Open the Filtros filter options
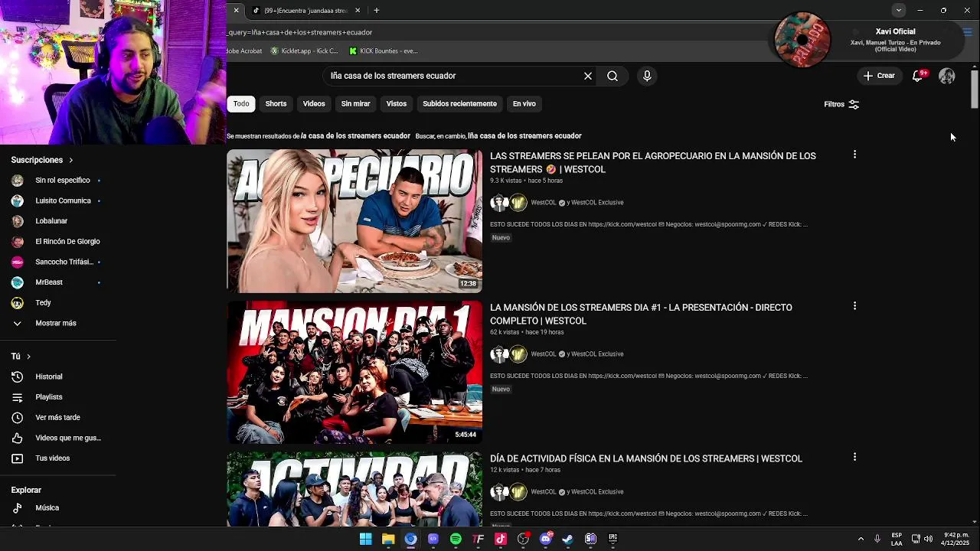This screenshot has width=980, height=551. tap(841, 104)
